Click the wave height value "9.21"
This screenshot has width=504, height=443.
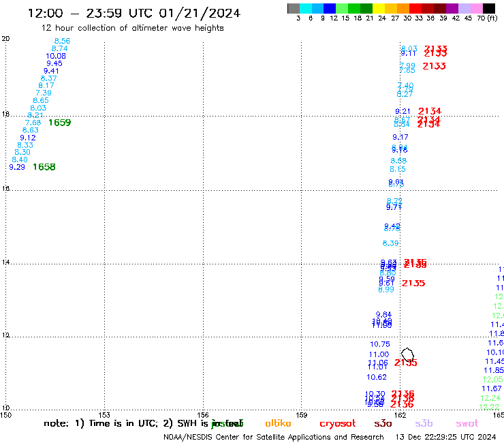(403, 111)
